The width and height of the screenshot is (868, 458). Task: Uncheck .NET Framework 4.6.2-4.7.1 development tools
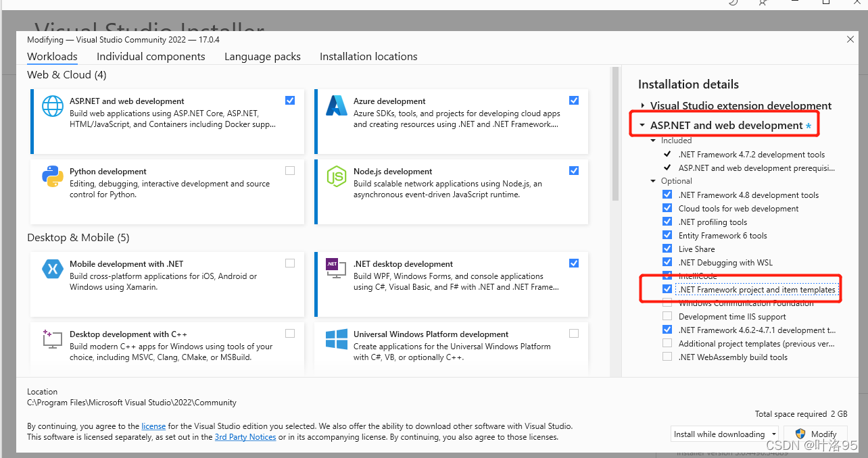click(667, 330)
